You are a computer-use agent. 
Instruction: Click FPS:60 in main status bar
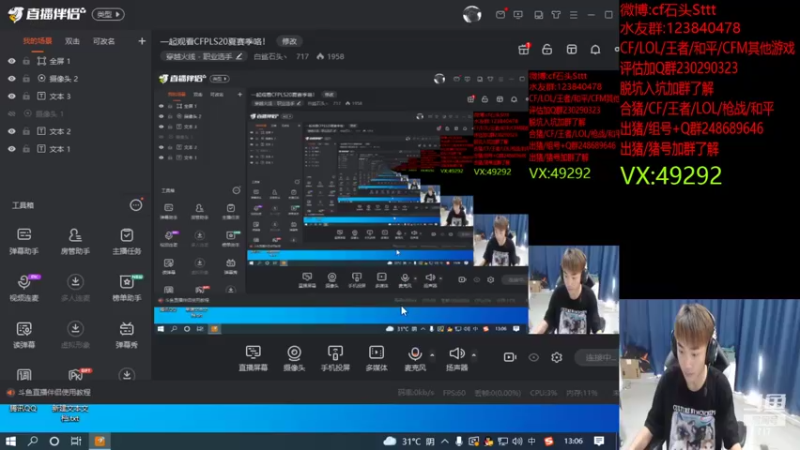click(x=454, y=393)
